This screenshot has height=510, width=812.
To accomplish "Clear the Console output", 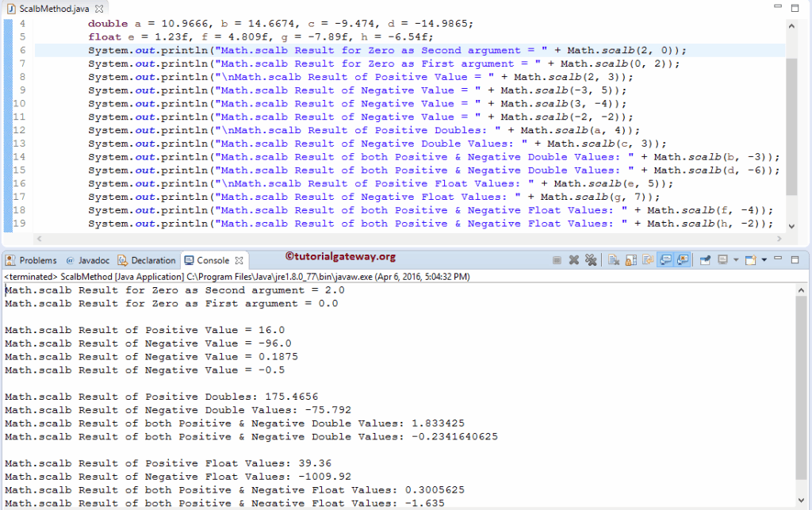I will click(614, 260).
